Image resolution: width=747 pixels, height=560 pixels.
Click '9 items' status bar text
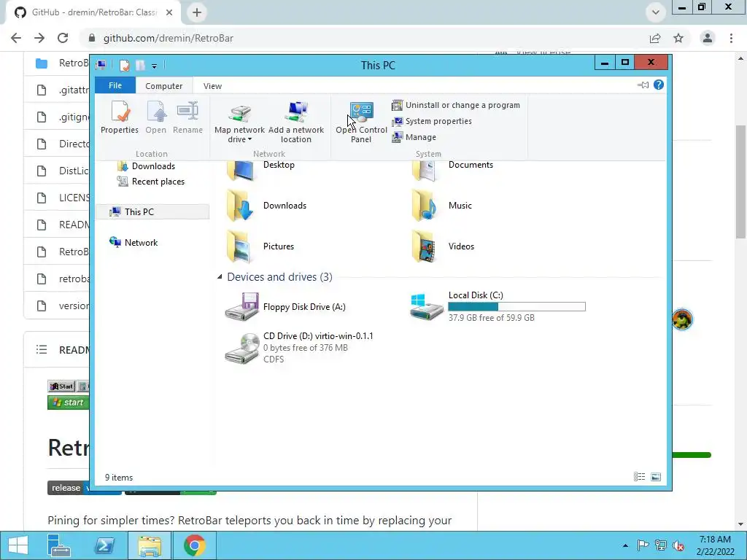tap(119, 478)
